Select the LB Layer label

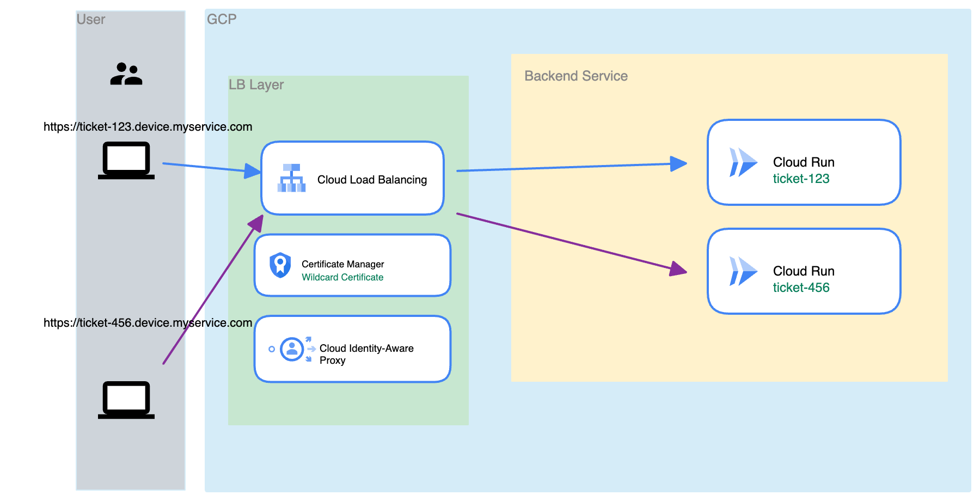pos(256,85)
